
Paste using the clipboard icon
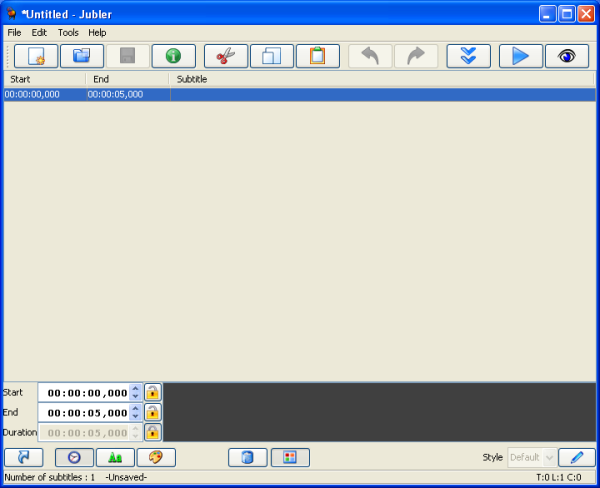tap(318, 56)
